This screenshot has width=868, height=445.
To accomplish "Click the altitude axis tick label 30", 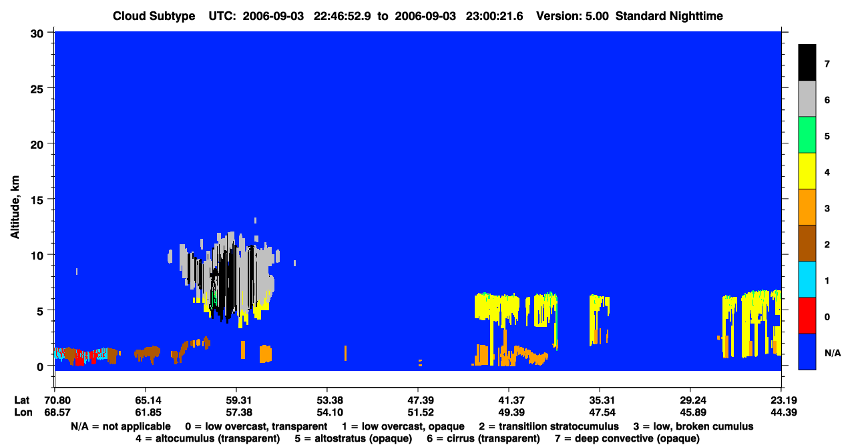I will pos(39,32).
